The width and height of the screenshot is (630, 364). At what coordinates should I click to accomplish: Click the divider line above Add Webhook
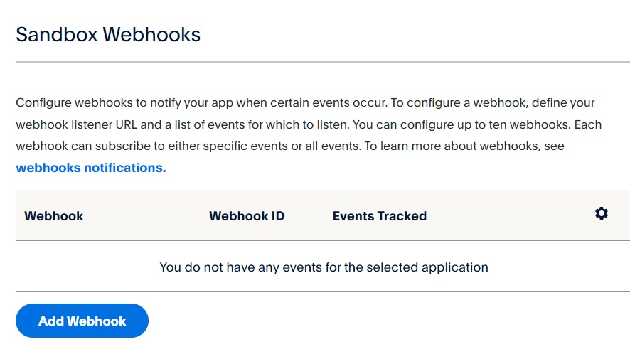point(322,291)
